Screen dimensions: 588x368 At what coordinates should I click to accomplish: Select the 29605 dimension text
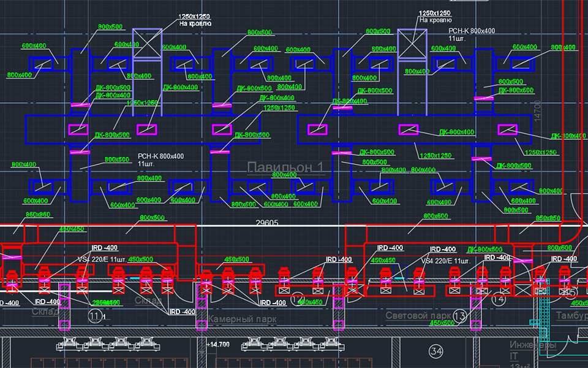(x=267, y=223)
